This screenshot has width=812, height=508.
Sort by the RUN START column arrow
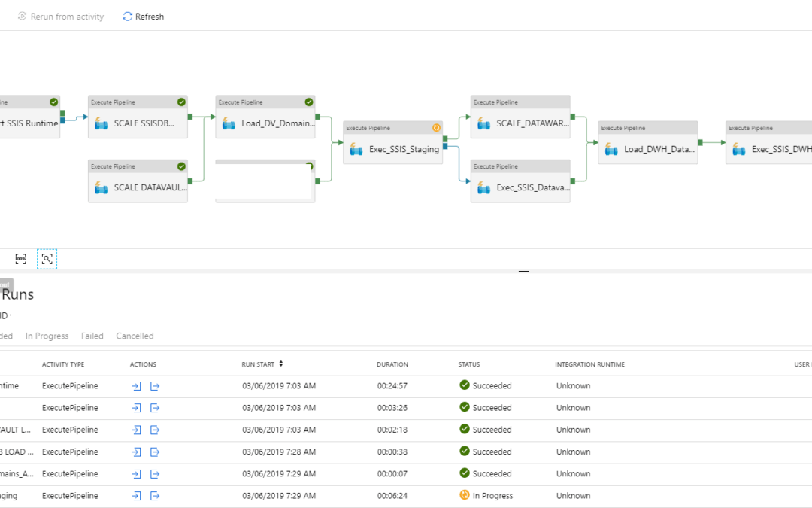tap(280, 364)
